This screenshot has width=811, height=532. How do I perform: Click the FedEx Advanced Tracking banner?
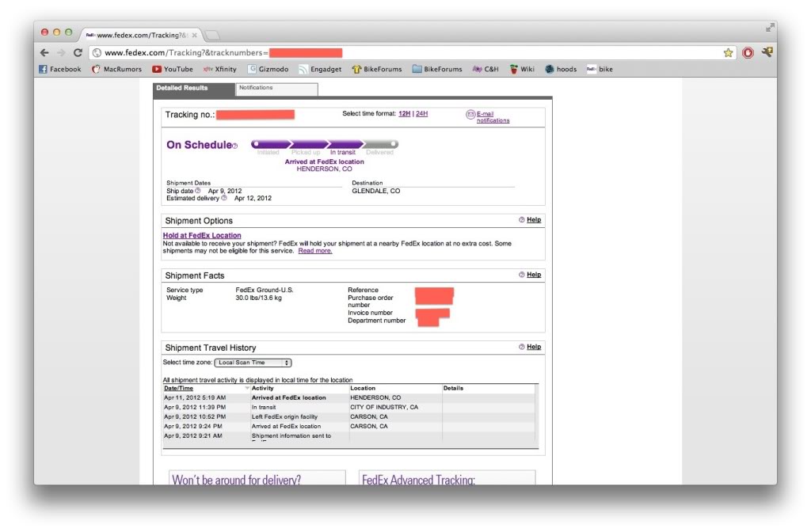click(x=447, y=477)
